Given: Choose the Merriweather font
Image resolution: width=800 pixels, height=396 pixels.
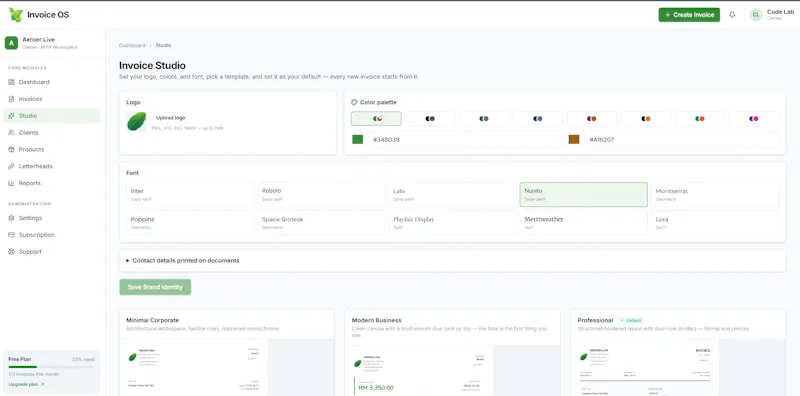Looking at the screenshot, I should pos(584,222).
